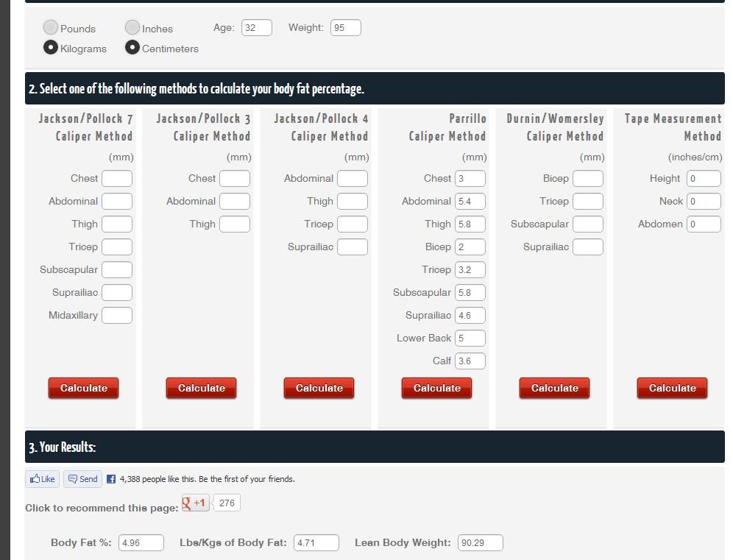Calculate using the Parrillo Caliper Method
The height and width of the screenshot is (560, 733).
[x=437, y=388]
